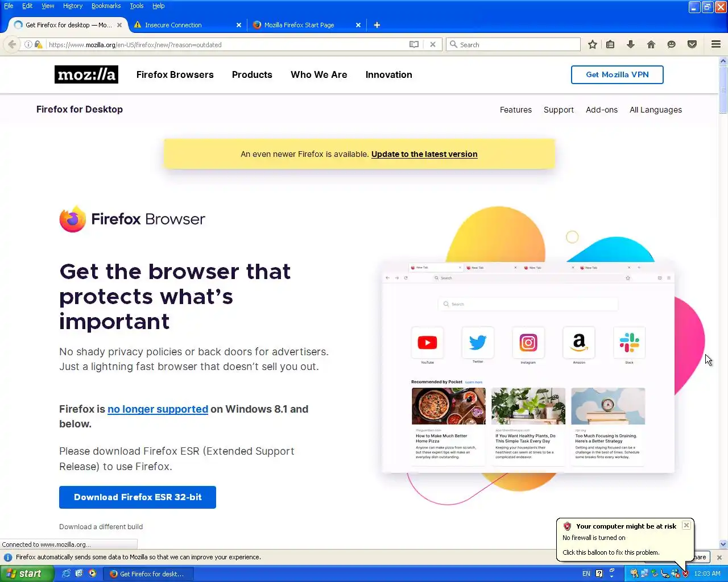Close the Insecure Connection tab
This screenshot has width=728, height=582.
(239, 25)
